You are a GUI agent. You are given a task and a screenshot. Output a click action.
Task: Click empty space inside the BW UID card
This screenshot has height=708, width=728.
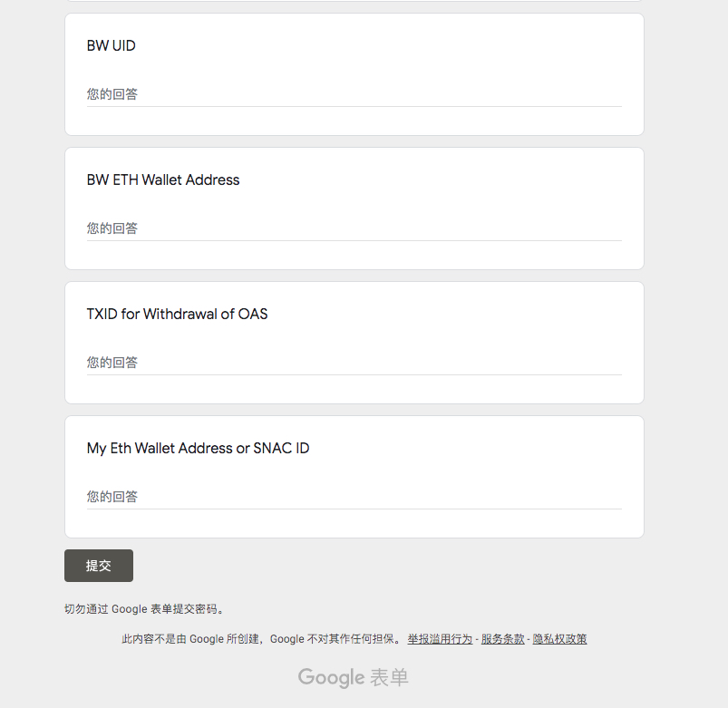coord(453,45)
